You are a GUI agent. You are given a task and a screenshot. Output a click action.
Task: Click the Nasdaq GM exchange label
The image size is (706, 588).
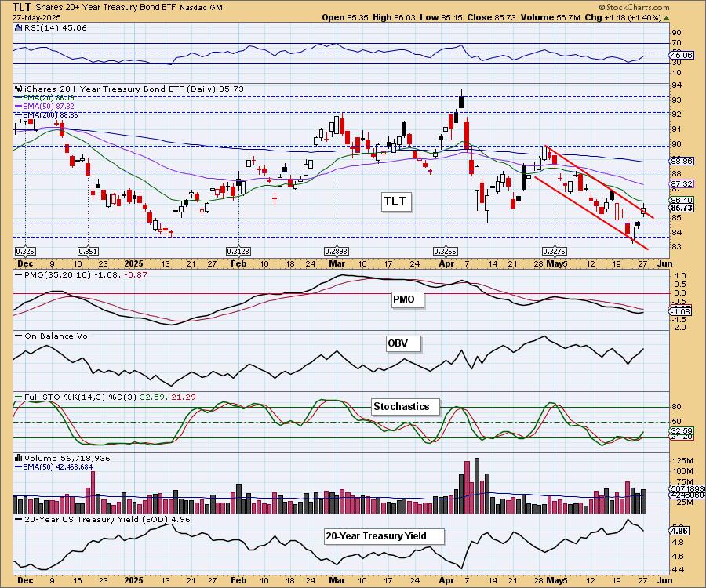(201, 8)
